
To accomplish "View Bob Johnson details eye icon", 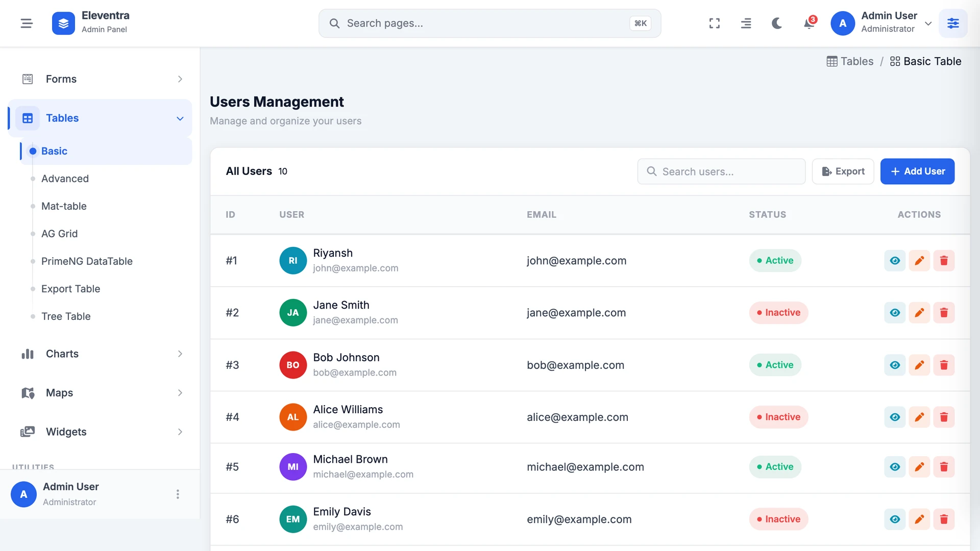I will coord(895,365).
